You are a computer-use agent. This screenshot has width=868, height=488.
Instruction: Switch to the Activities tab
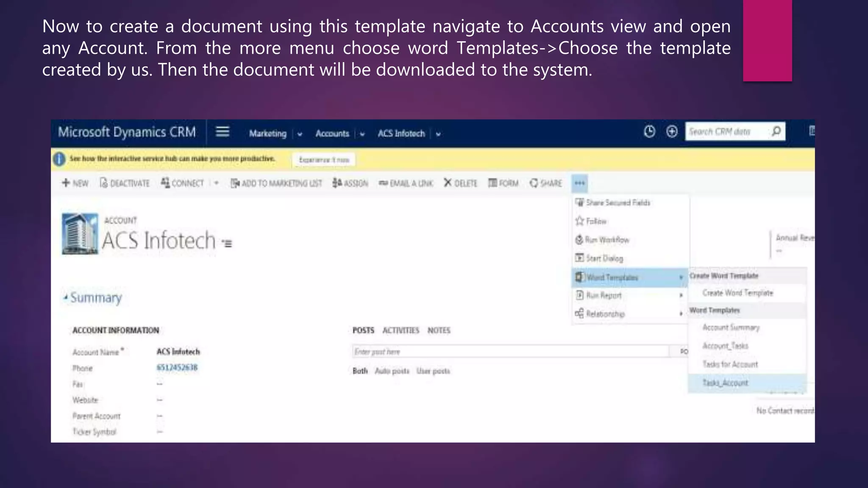point(401,330)
